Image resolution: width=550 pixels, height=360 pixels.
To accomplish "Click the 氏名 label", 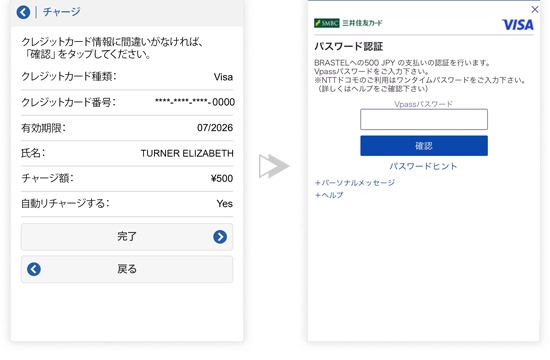I will [33, 153].
